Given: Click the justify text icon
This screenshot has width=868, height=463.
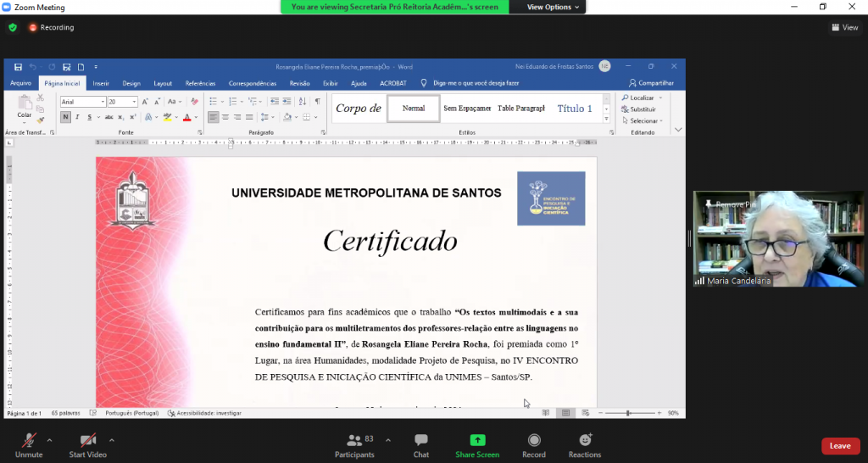Looking at the screenshot, I should [x=250, y=117].
